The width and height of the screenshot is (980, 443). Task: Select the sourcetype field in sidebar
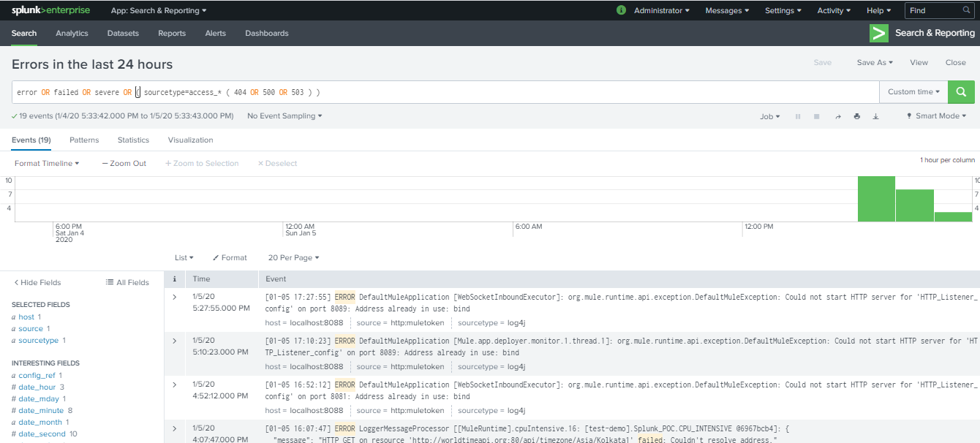pos(39,341)
